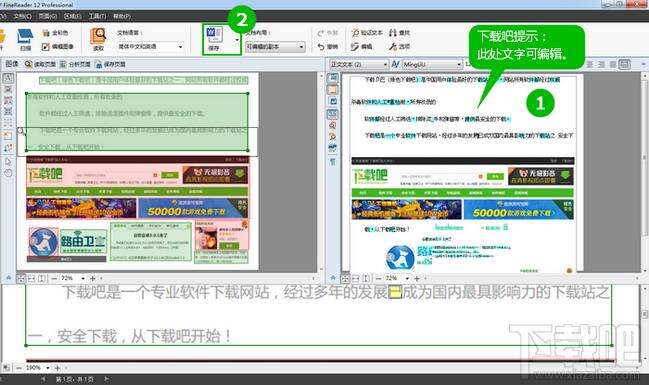Click the Read Page (读取页面) button

[x=40, y=64]
